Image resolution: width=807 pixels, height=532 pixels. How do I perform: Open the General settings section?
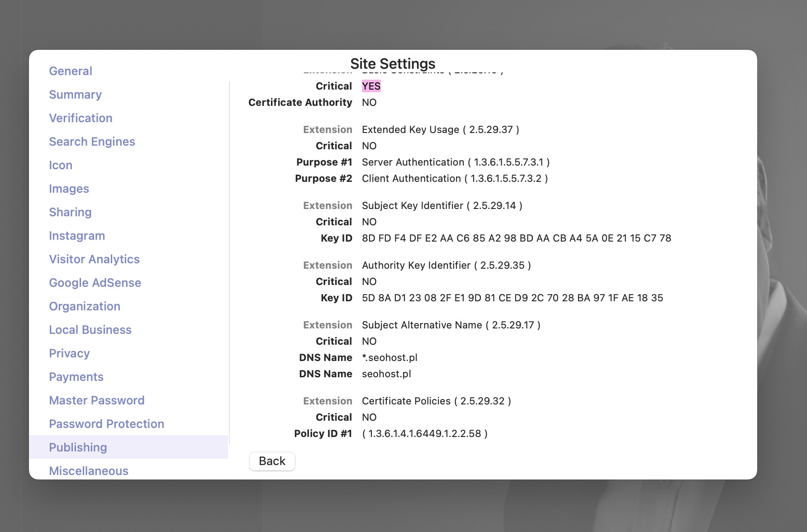(71, 71)
